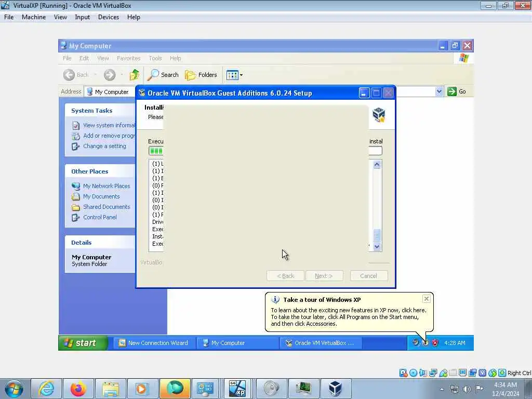Open Firefox from host taskbar

point(78,389)
